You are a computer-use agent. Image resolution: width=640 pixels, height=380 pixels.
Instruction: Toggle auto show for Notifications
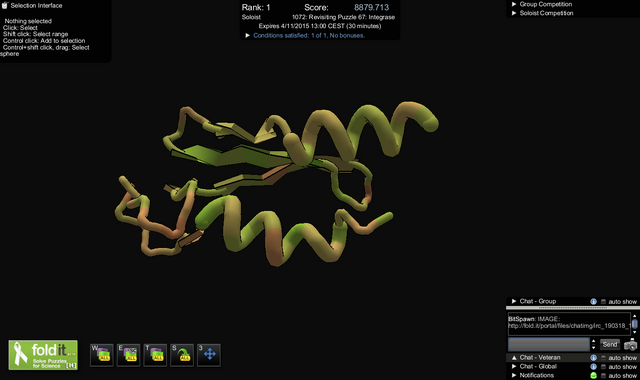[x=603, y=376]
